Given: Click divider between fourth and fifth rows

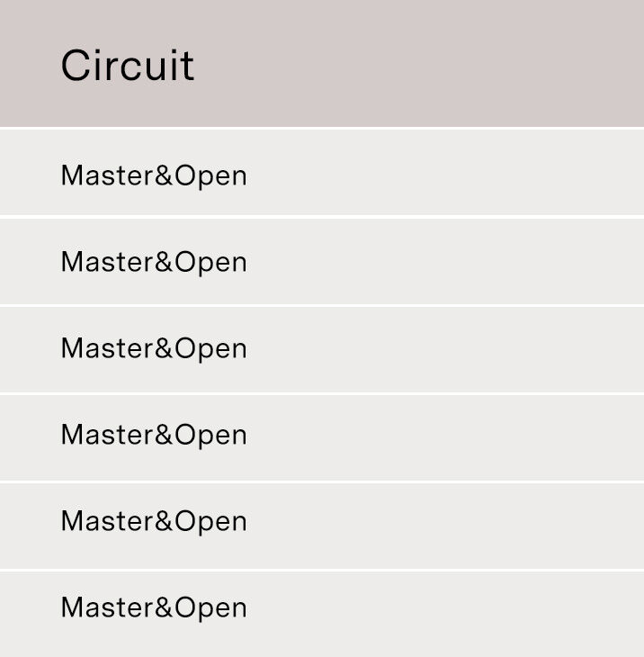Looking at the screenshot, I should click(x=322, y=482).
